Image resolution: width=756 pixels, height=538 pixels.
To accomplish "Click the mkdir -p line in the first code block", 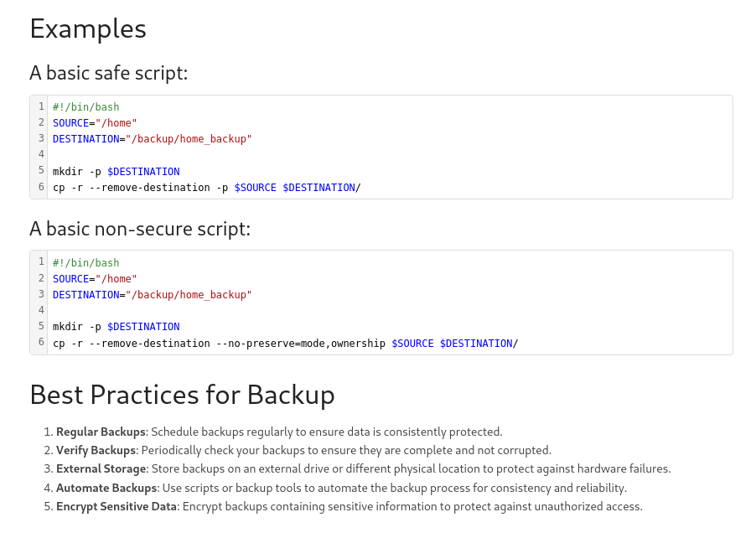I will pyautogui.click(x=116, y=172).
